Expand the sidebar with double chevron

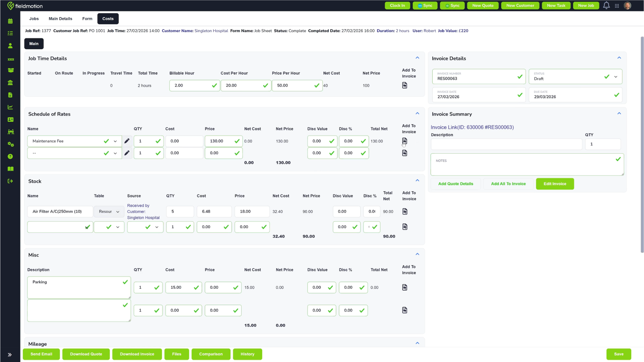[x=10, y=355]
